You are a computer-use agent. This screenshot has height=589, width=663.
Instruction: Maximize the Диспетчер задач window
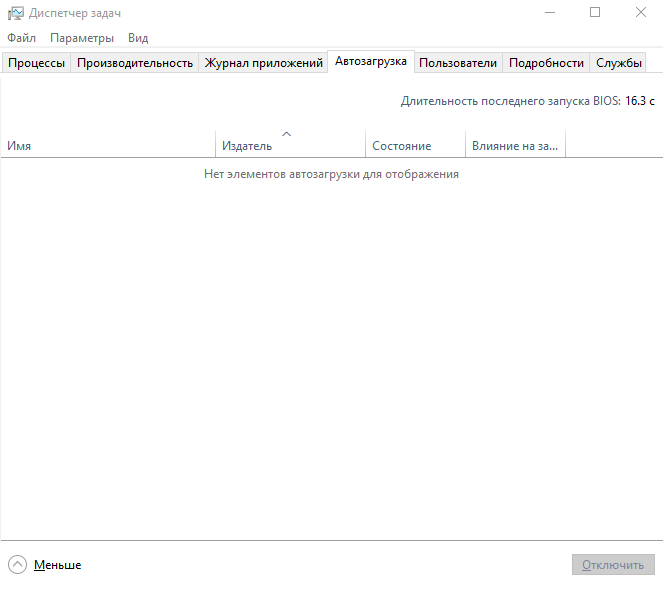(x=595, y=13)
